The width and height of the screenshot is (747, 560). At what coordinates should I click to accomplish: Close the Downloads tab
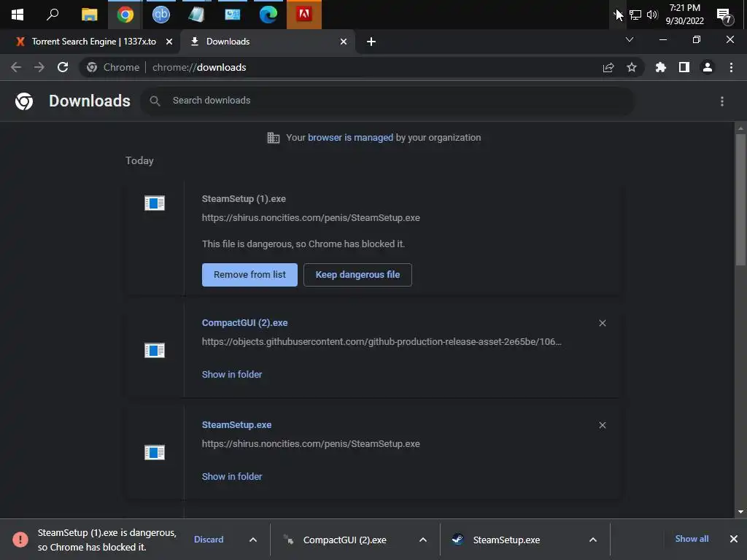click(x=344, y=42)
